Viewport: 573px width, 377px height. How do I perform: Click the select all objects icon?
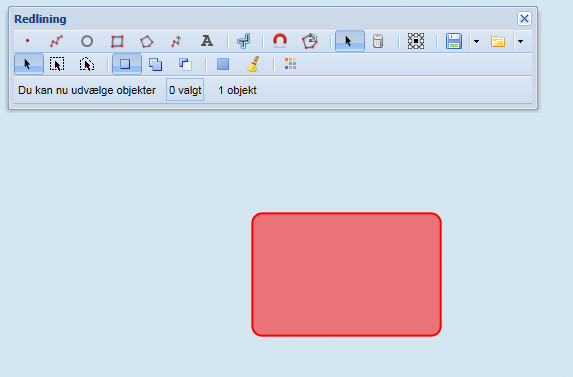[x=416, y=41]
